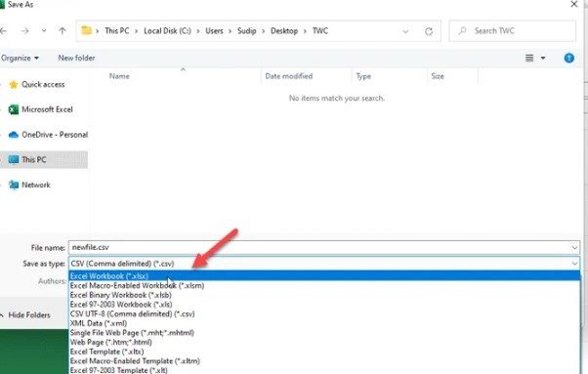Pick Excel Macro-Enabled Workbook (*.xlsm)
This screenshot has height=374, width=588.
click(x=138, y=285)
